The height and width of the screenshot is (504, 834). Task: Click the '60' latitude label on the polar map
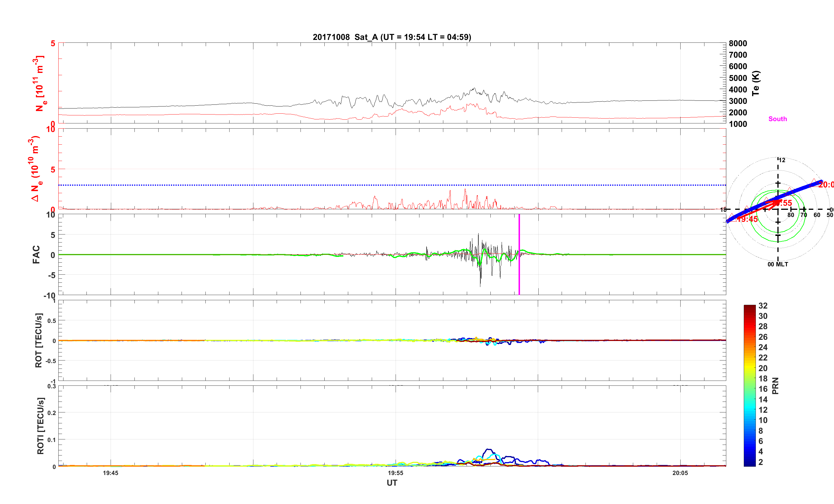pyautogui.click(x=817, y=215)
